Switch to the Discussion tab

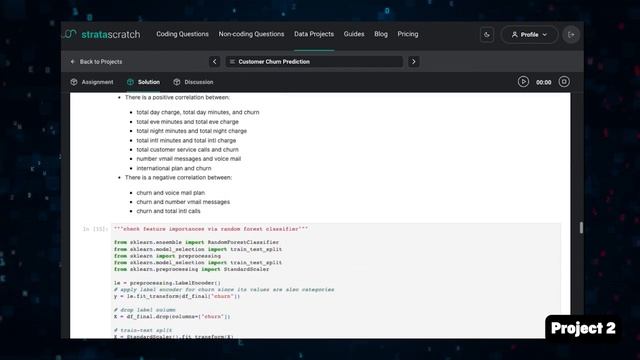(193, 82)
